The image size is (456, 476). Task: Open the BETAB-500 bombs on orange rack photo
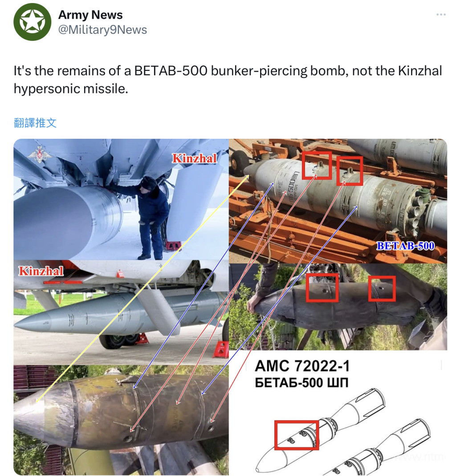[338, 201]
